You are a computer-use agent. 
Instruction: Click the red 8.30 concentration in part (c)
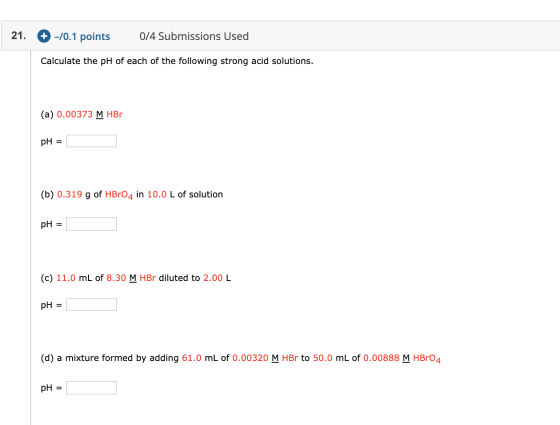[116, 278]
